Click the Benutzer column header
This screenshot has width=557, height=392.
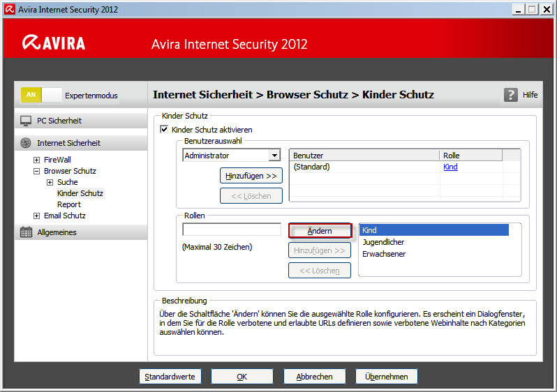pos(365,156)
